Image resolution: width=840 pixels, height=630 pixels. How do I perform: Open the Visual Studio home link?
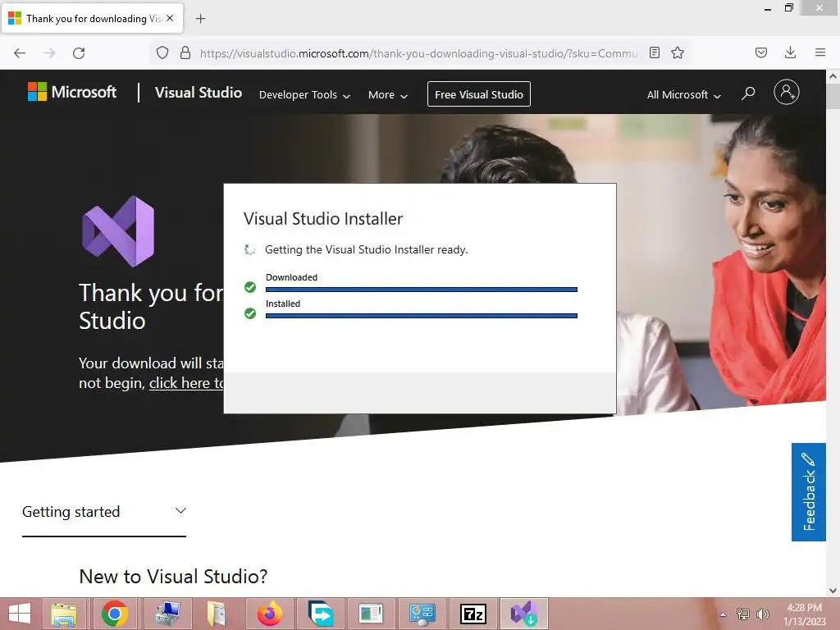(199, 93)
